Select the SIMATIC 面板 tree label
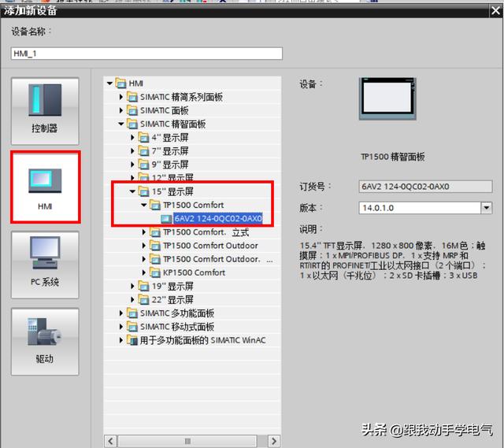 [165, 110]
